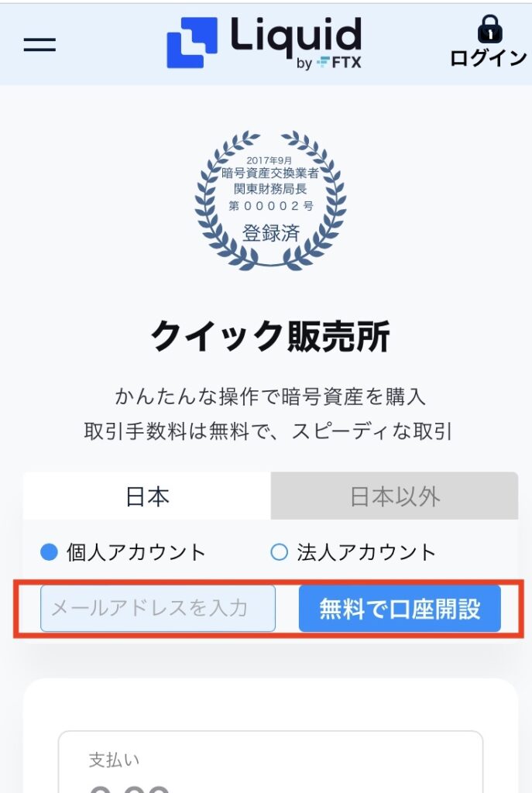Click the かんたんな操作で暗号資産を購入 text line
532x793 pixels.
270,396
